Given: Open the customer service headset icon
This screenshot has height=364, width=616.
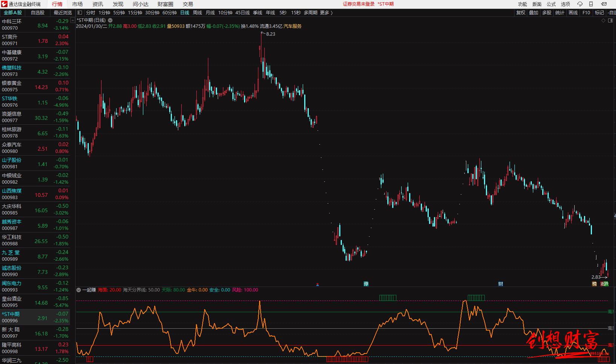Looking at the screenshot, I should tap(580, 4).
